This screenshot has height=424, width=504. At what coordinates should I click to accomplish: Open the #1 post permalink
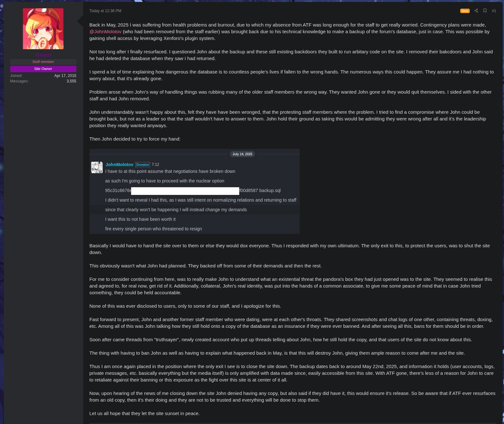pos(494,11)
